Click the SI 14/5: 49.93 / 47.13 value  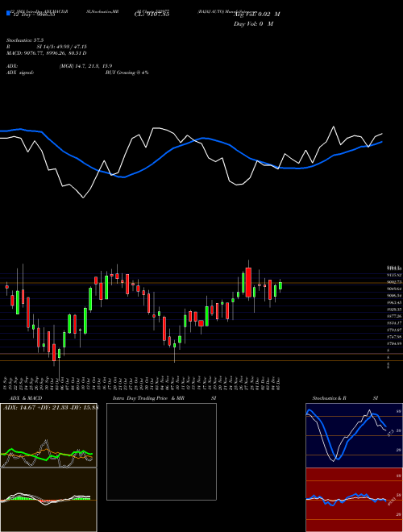62,47
